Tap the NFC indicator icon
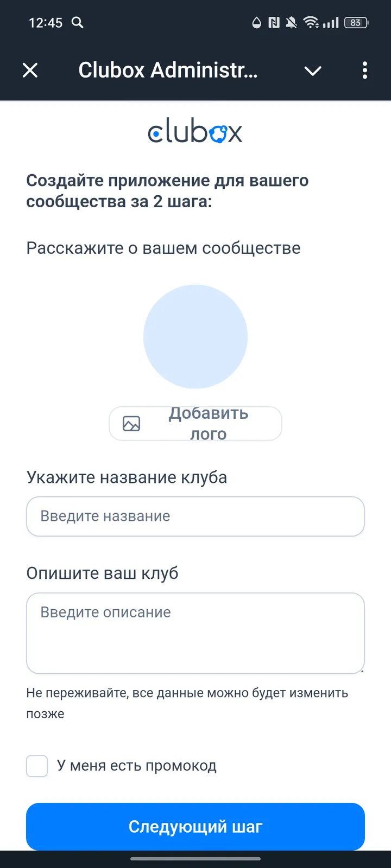 point(273,23)
